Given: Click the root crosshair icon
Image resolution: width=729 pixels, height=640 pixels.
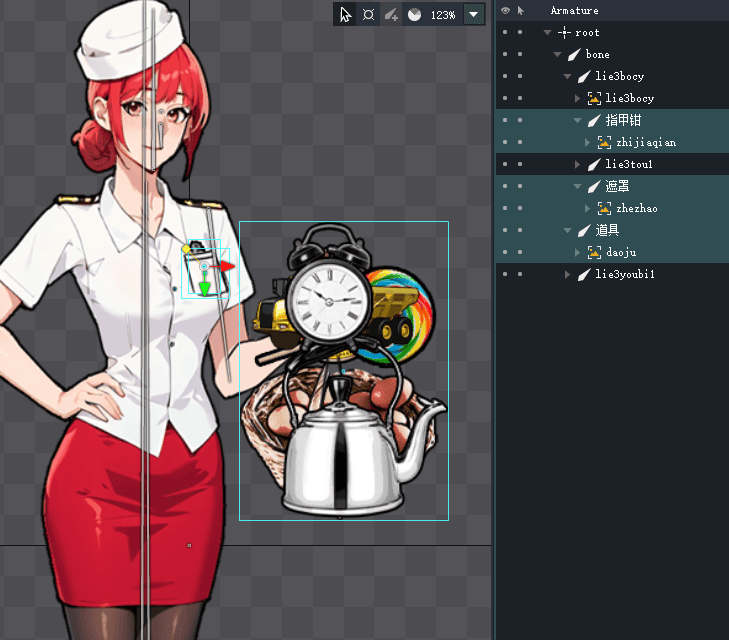Looking at the screenshot, I should tap(564, 33).
